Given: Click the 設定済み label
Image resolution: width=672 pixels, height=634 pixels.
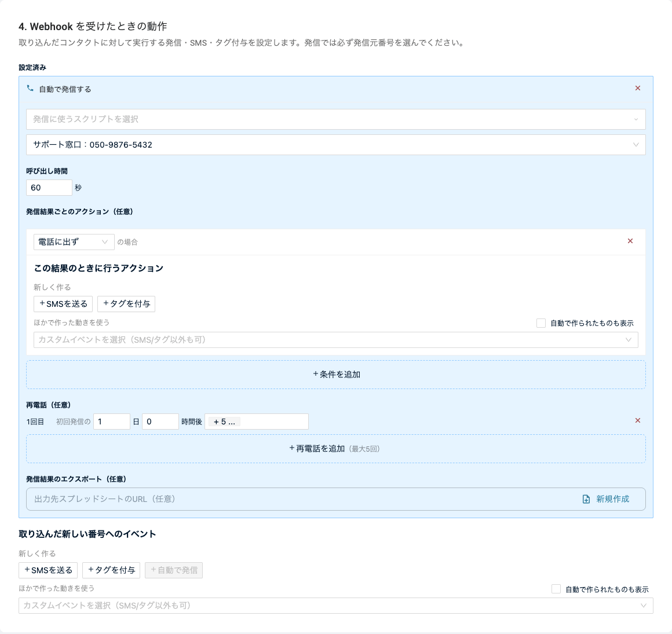Looking at the screenshot, I should pyautogui.click(x=32, y=67).
